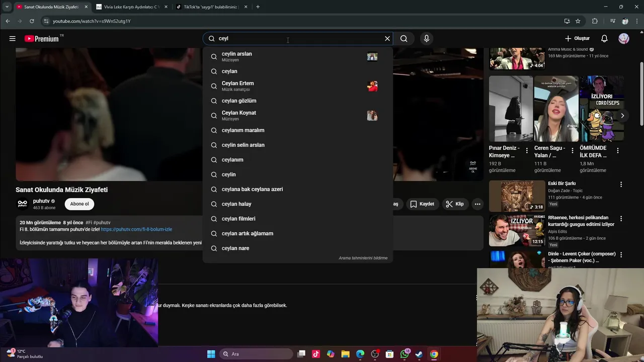Viewport: 644px width, 362px height.
Task: Open options for 'Ceren Sagu - Yalan' short
Action: click(x=572, y=150)
